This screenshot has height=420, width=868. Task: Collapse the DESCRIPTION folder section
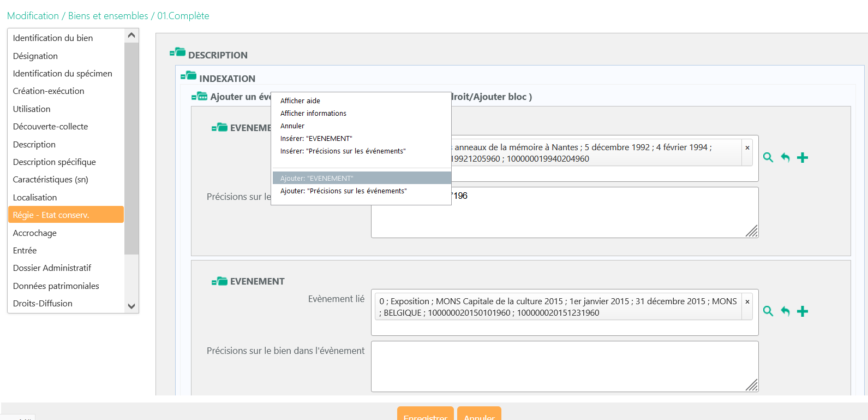[177, 53]
